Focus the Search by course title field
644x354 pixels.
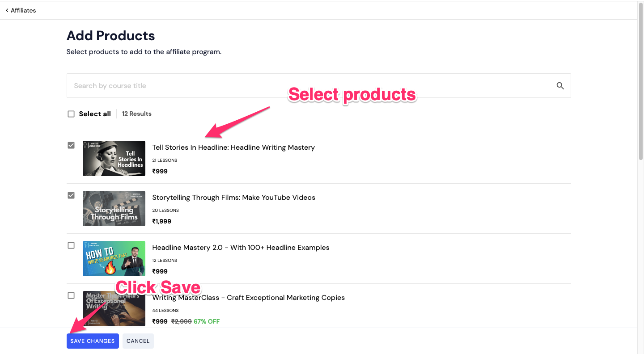tap(318, 86)
